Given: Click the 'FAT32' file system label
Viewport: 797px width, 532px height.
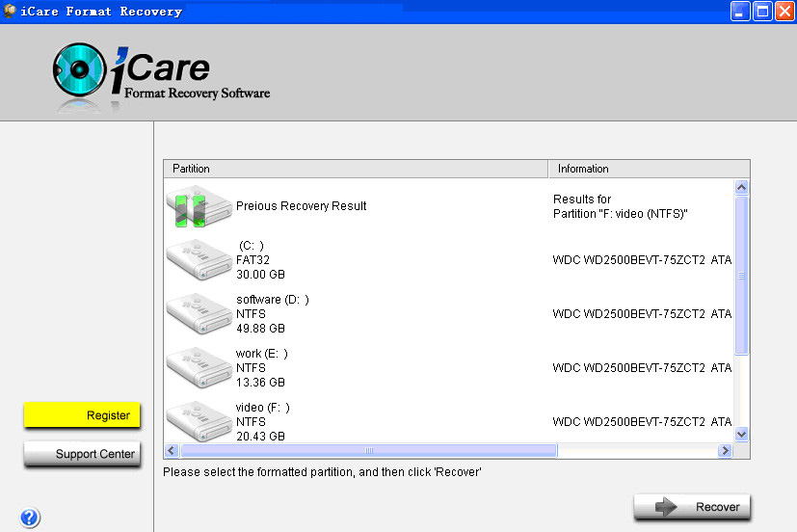Looking at the screenshot, I should tap(252, 259).
